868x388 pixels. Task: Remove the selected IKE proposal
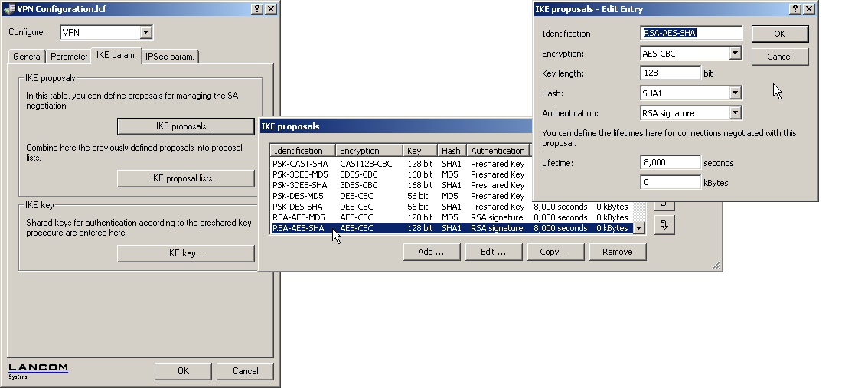pos(617,252)
